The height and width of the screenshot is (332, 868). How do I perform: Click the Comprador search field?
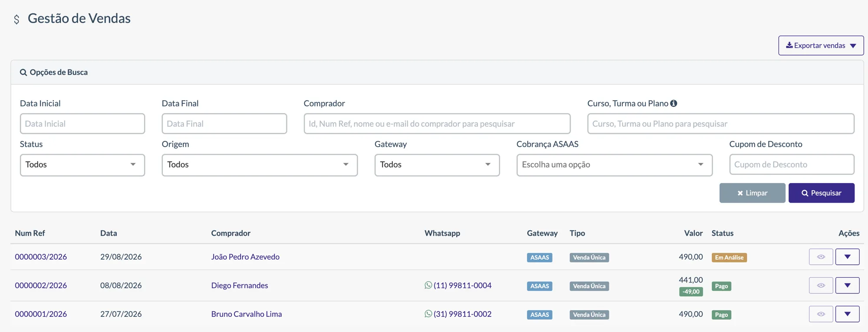(x=437, y=124)
